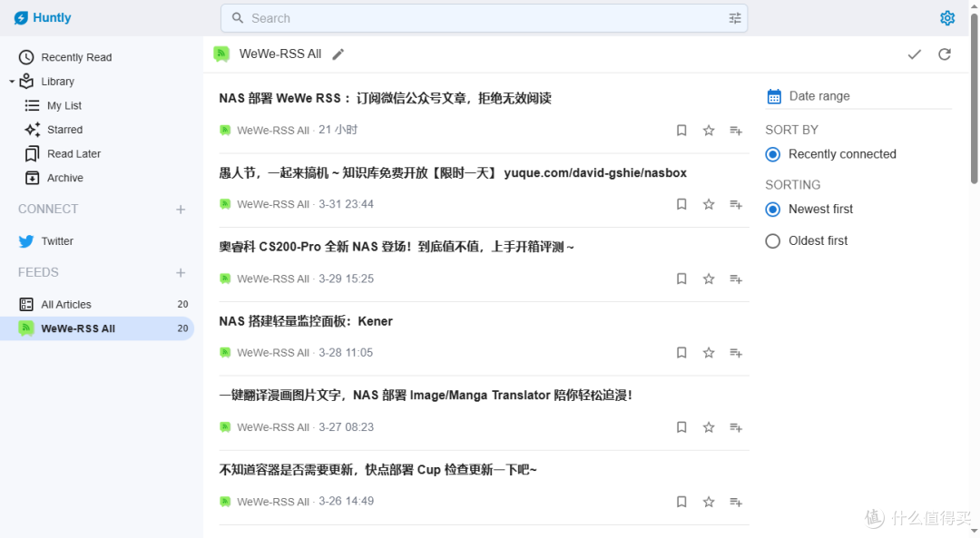Click the page vertical scrollbar
980x538 pixels.
(x=974, y=100)
